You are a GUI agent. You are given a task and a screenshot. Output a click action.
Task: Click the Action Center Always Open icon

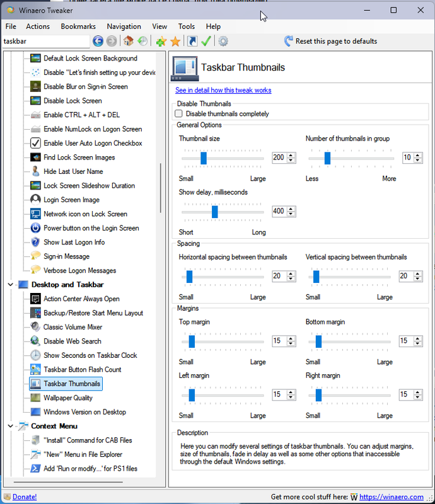pos(35,299)
